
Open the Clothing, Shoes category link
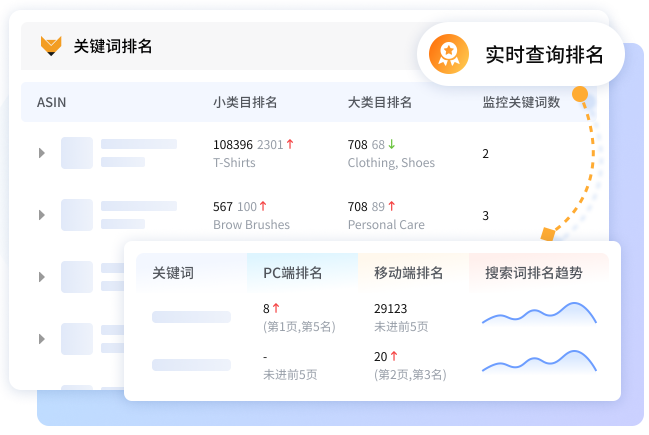(x=391, y=163)
